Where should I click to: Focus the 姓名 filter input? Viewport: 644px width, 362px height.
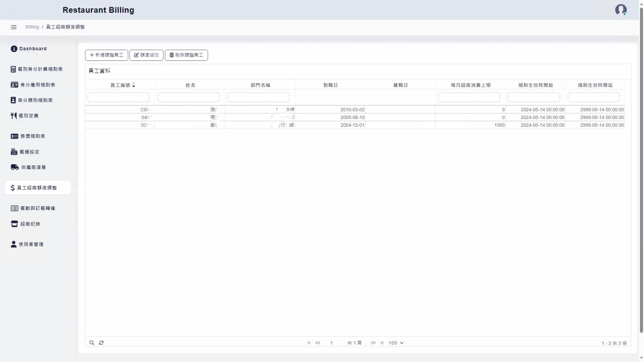coord(188,97)
